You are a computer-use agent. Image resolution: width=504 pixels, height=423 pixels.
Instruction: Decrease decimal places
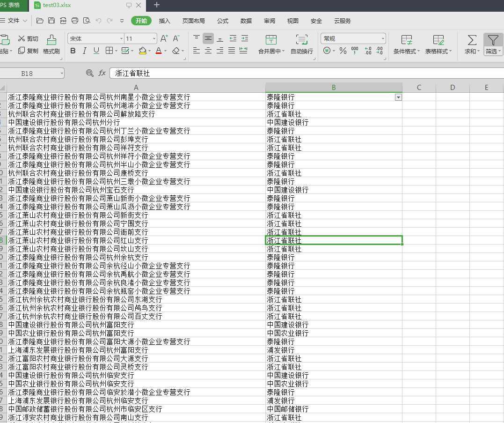(x=380, y=51)
